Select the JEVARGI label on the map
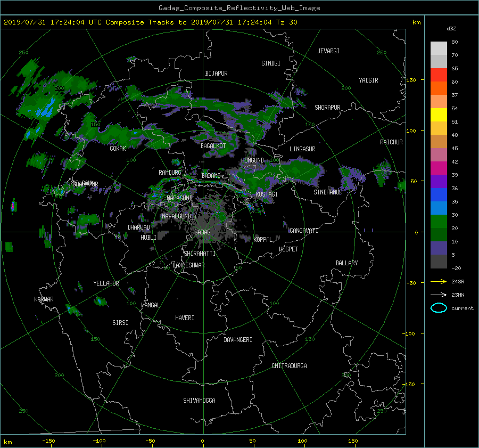The width and height of the screenshot is (479, 448). click(328, 51)
